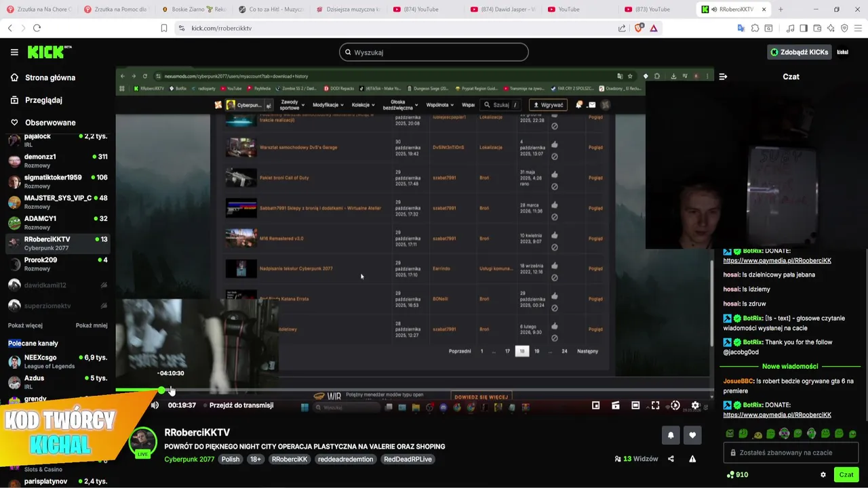The image size is (868, 488).
Task: Open playback speed control in player
Action: 675,405
